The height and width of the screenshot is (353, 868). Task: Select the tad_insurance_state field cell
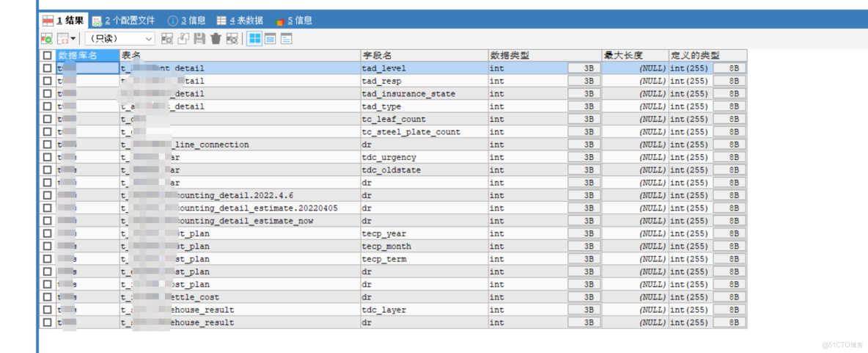[x=424, y=94]
